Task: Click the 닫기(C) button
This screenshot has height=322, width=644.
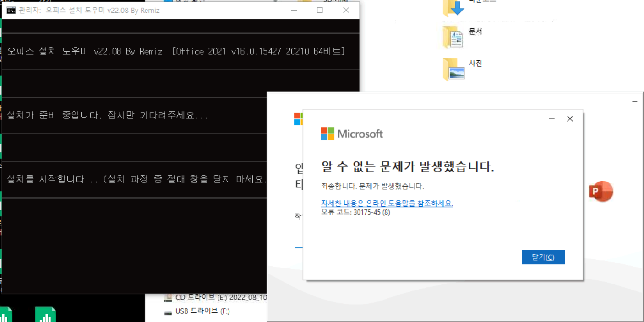Action: click(x=543, y=257)
